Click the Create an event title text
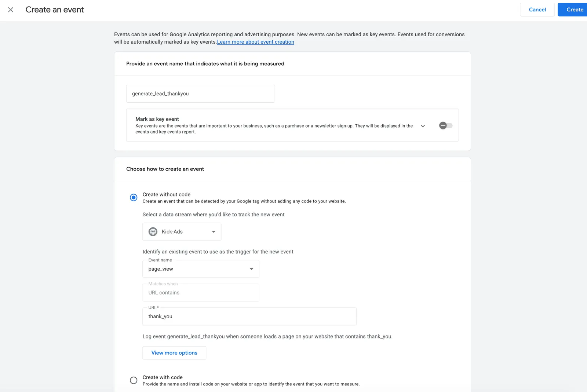The image size is (587, 392). click(55, 10)
